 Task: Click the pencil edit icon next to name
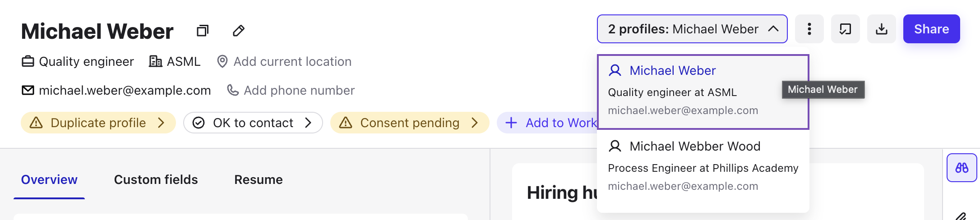[239, 31]
